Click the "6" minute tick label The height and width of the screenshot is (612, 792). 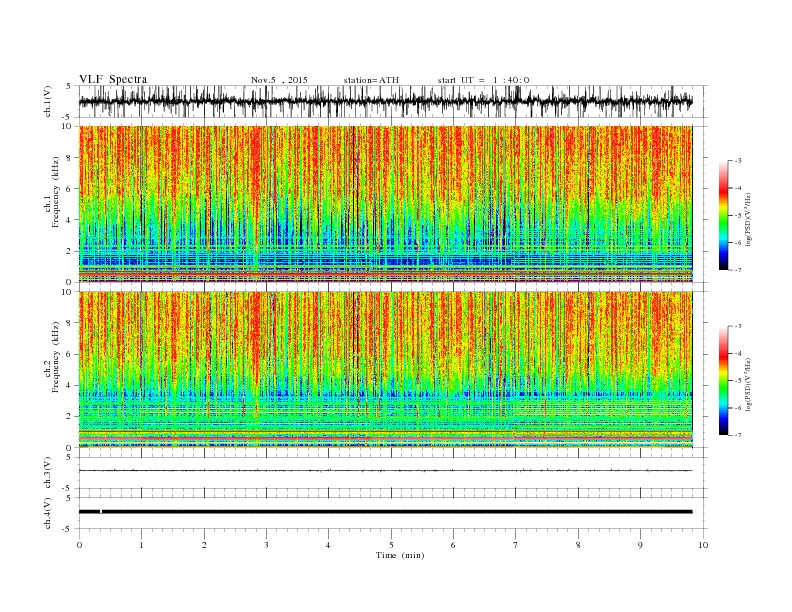tap(454, 545)
